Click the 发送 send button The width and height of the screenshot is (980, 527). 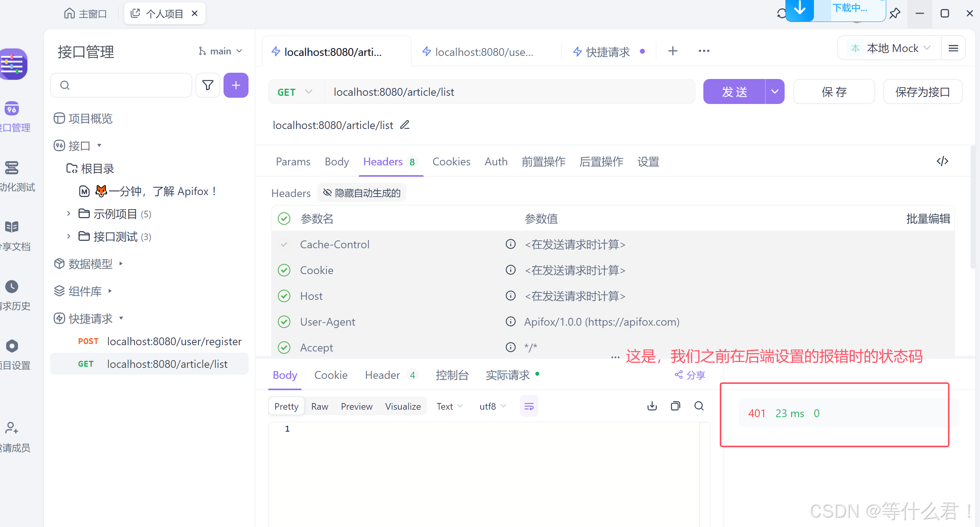coord(734,91)
